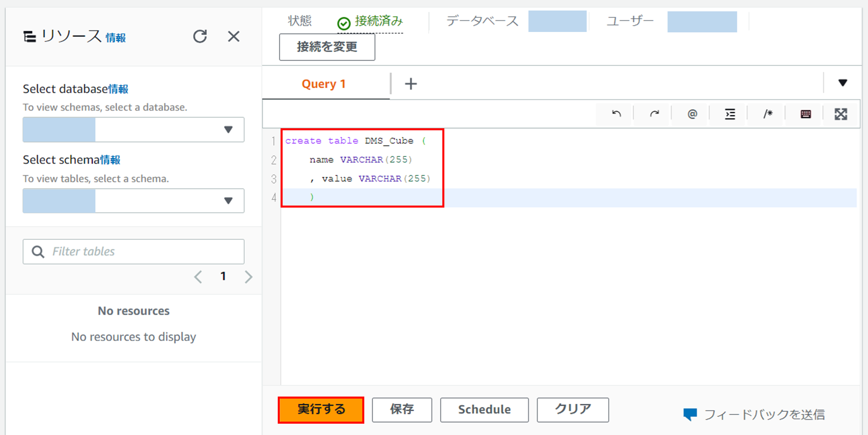868x435 pixels.
Task: Expand the Select database dropdown
Action: [133, 129]
